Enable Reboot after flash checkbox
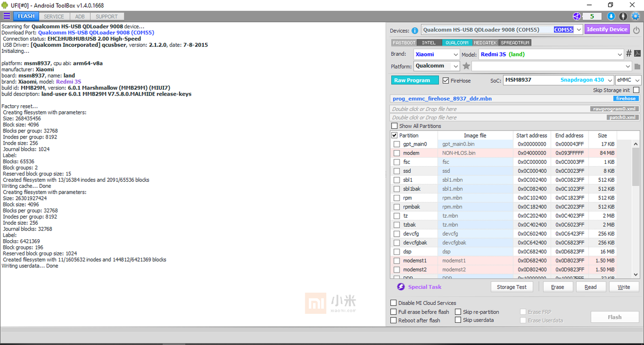Viewport: 644px width, 345px height. 393,320
